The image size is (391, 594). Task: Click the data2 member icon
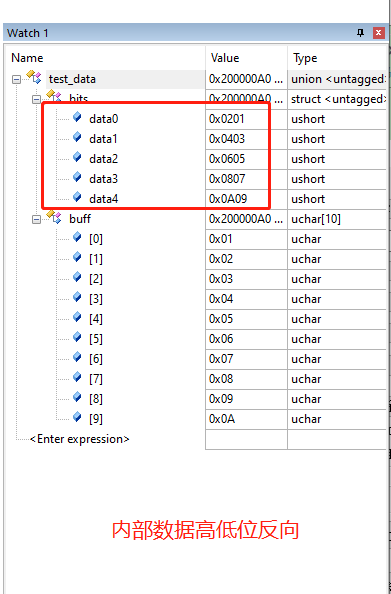point(77,157)
